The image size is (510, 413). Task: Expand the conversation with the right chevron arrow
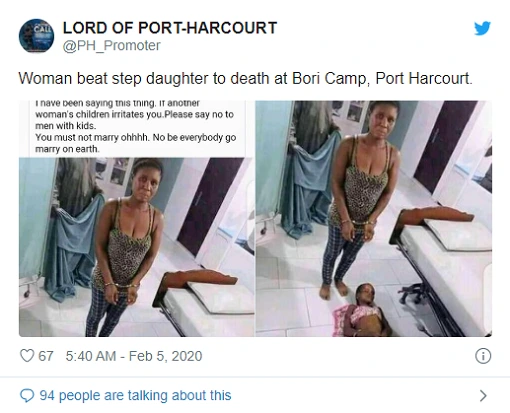(x=483, y=396)
